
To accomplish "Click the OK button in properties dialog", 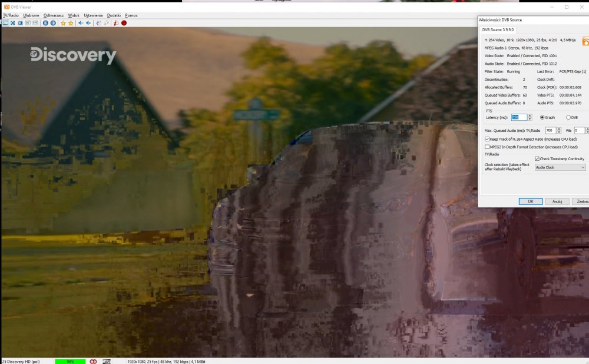I will (531, 201).
